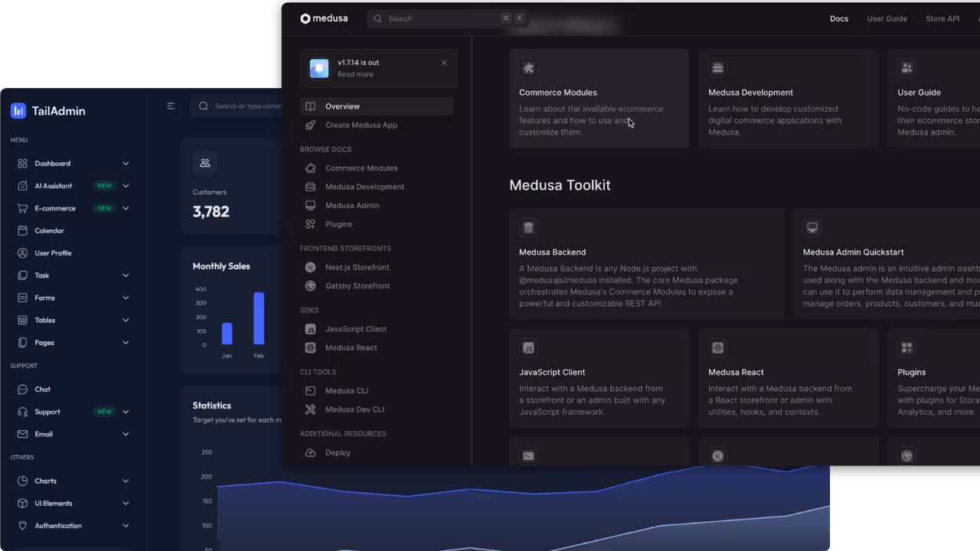Click the Medusa search bar magnifier icon
The image size is (980, 551).
point(378,18)
